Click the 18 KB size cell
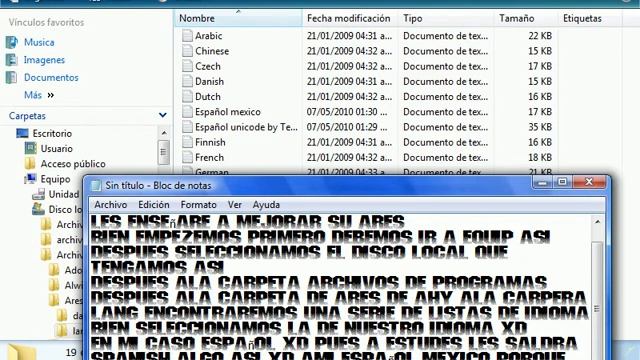This screenshot has height=360, width=640. click(540, 157)
